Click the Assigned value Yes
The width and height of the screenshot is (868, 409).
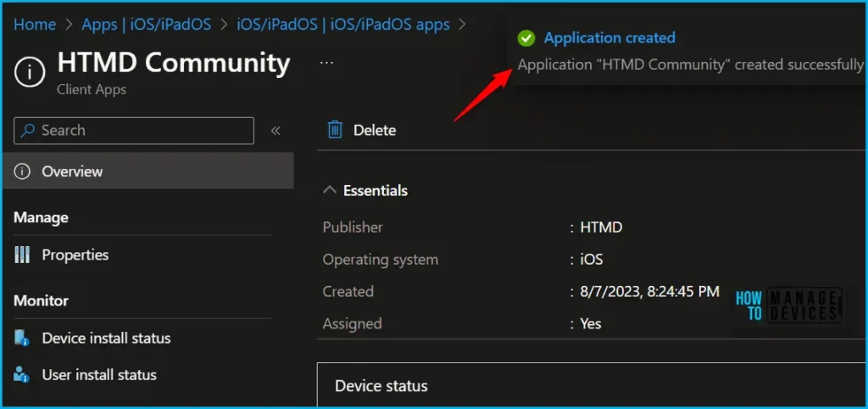[591, 323]
